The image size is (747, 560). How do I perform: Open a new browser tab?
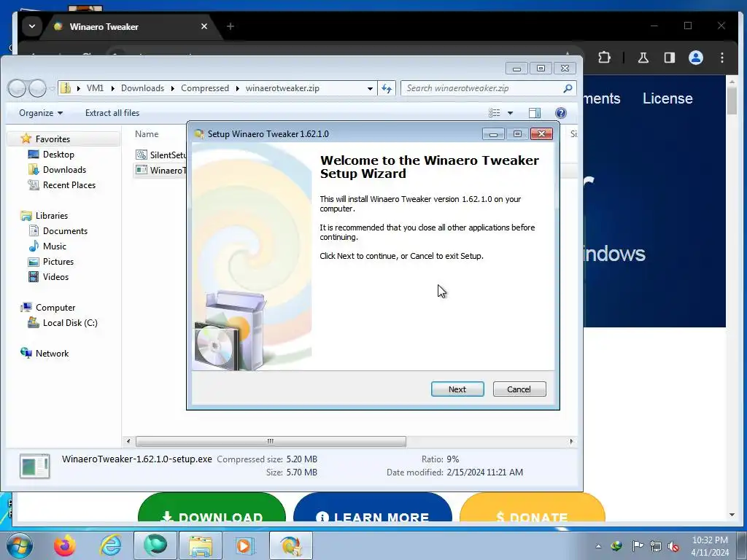coord(231,26)
